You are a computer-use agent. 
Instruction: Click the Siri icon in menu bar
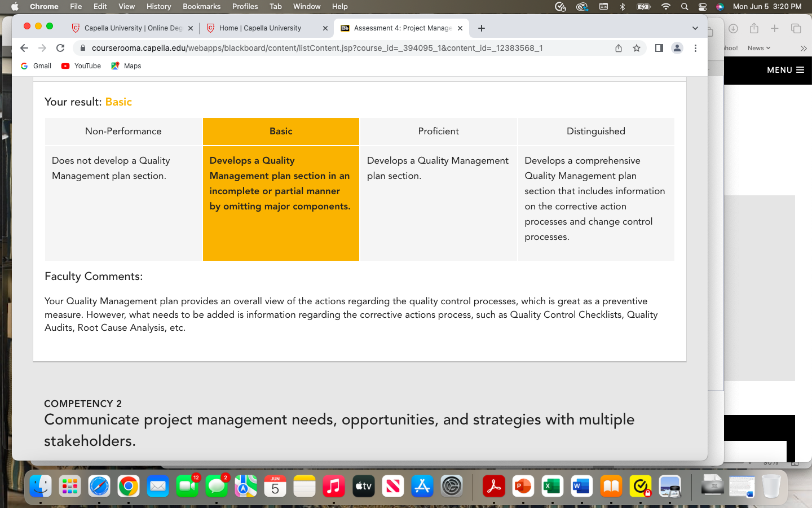coord(720,6)
